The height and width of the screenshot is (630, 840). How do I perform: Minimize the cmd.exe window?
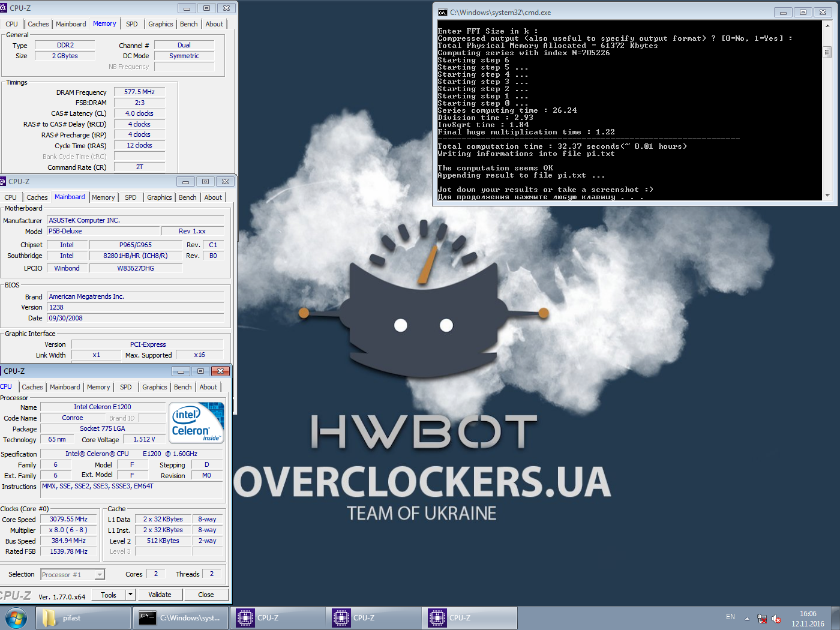[x=783, y=12]
